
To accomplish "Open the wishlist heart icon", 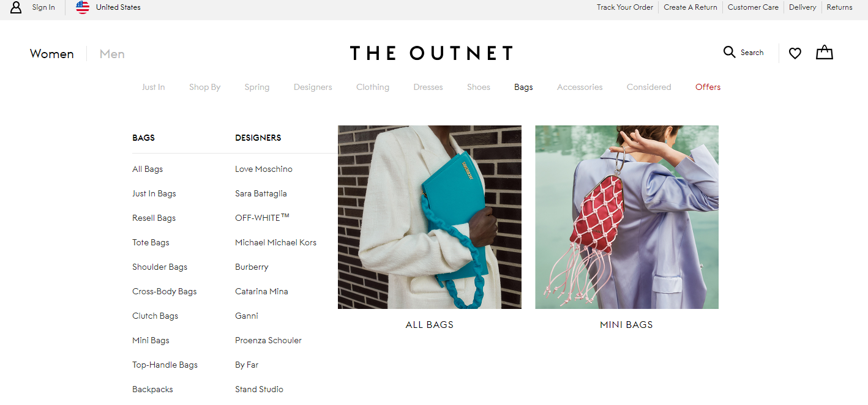I will 795,53.
